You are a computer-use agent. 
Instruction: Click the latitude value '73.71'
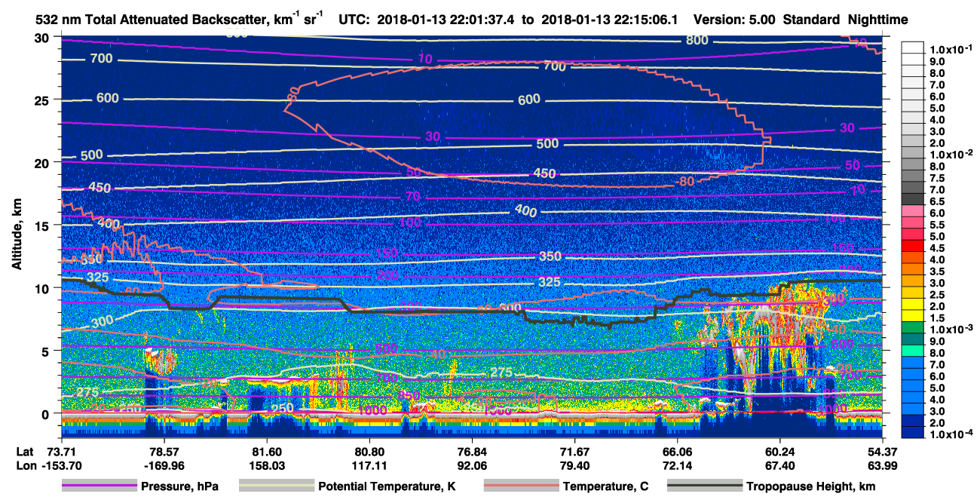(x=61, y=452)
